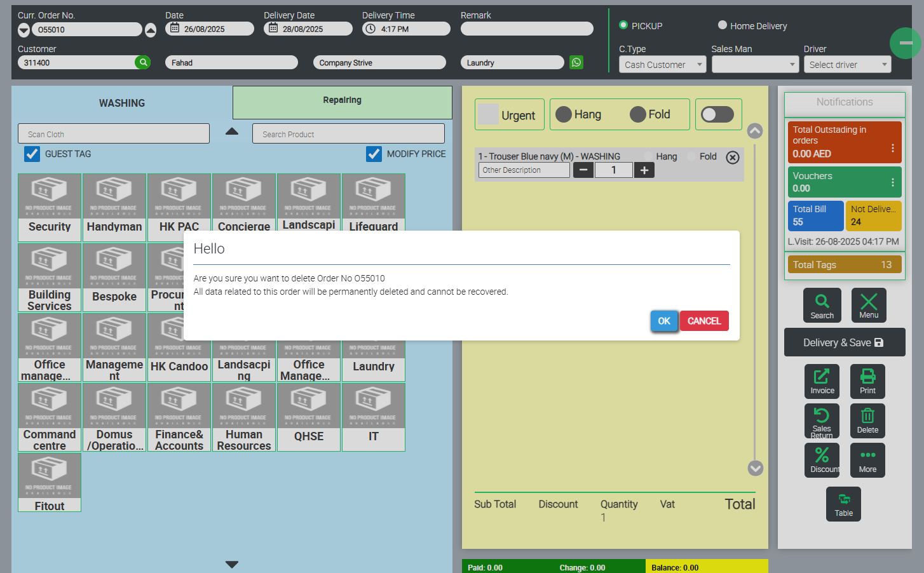Expand the Select driver dropdown
This screenshot has height=573, width=924.
(x=847, y=65)
